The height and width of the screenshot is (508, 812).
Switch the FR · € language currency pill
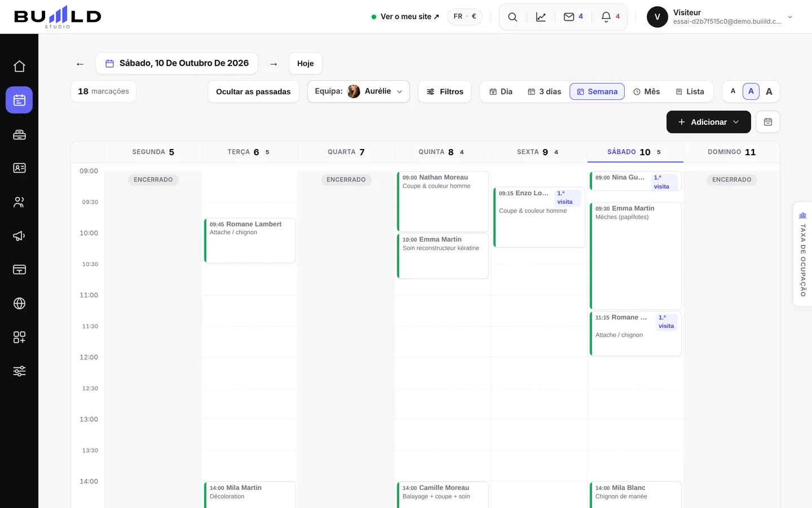(x=465, y=17)
